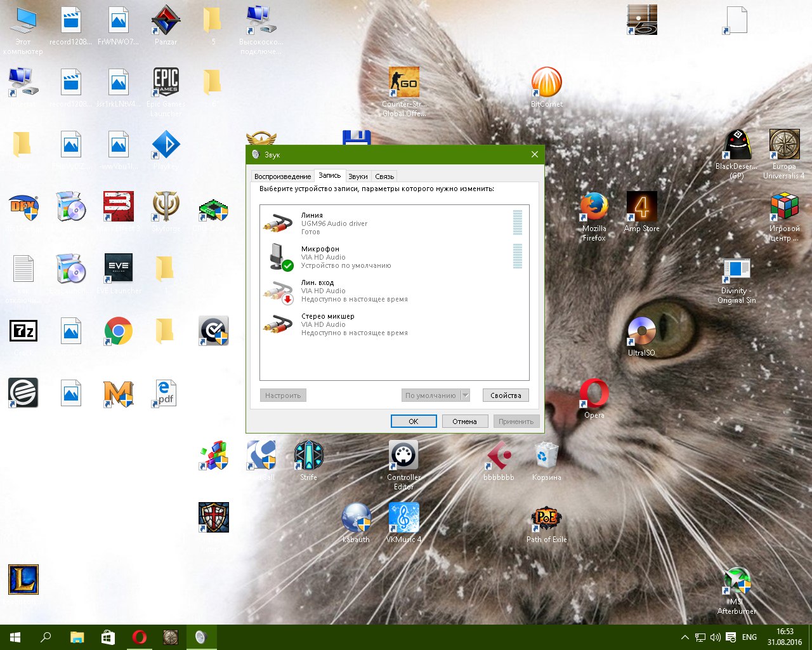Select the Стерео микшер device

pos(394,324)
